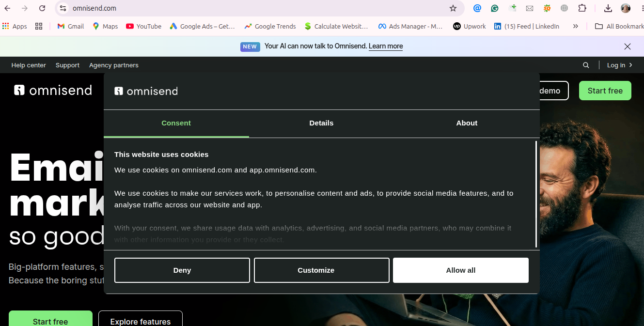Open the site information icon in address bar
Screen dimensions: 644x326
coord(63,8)
